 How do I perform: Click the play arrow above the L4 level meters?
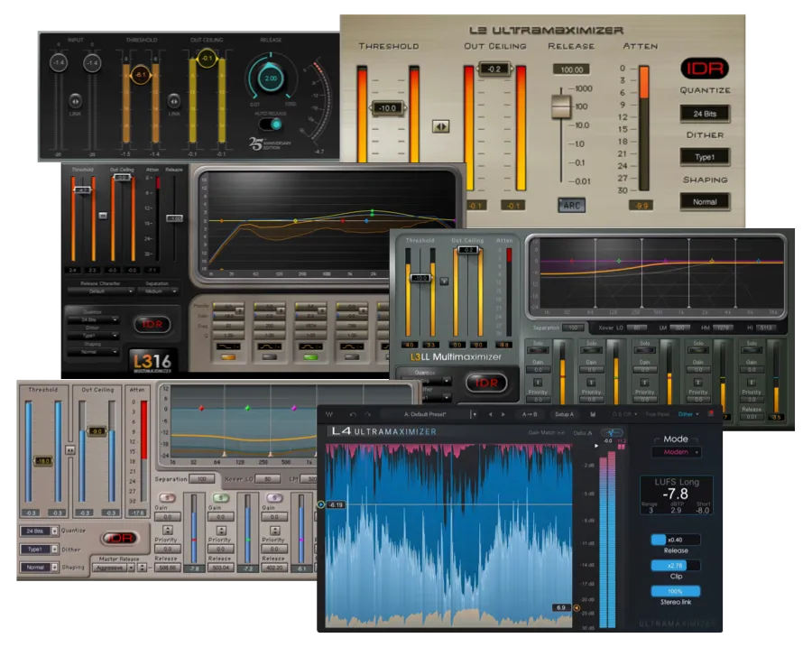click(x=596, y=446)
